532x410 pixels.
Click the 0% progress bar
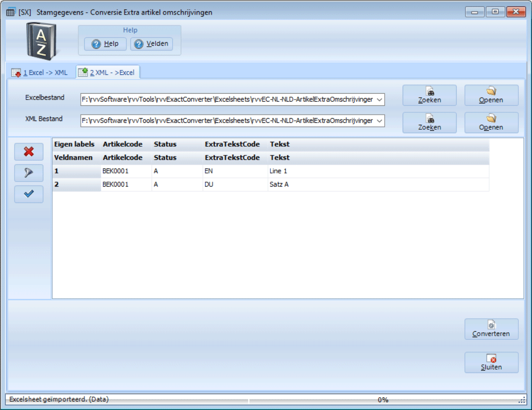coord(383,400)
